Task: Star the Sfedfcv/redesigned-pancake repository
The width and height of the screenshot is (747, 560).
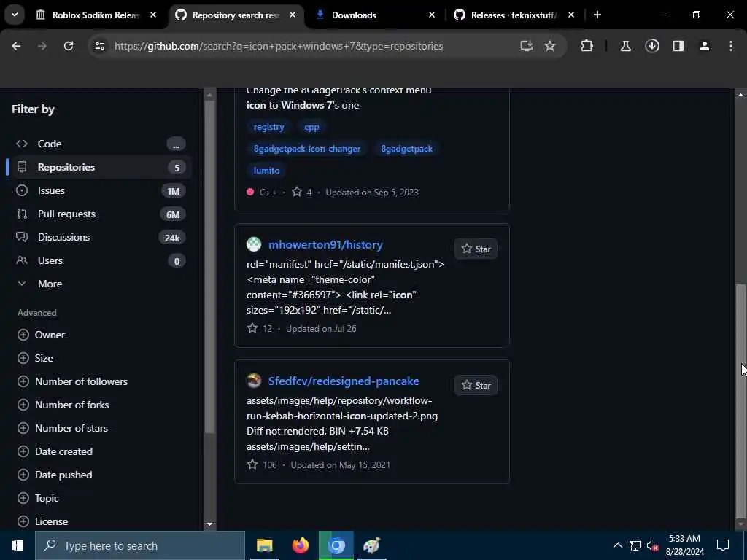Action: tap(476, 385)
